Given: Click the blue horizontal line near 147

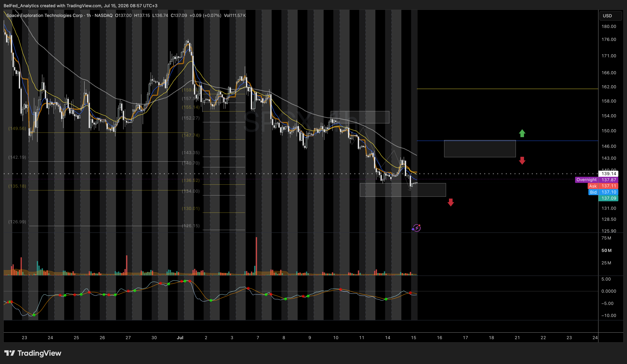Looking at the screenshot, I should [x=507, y=141].
